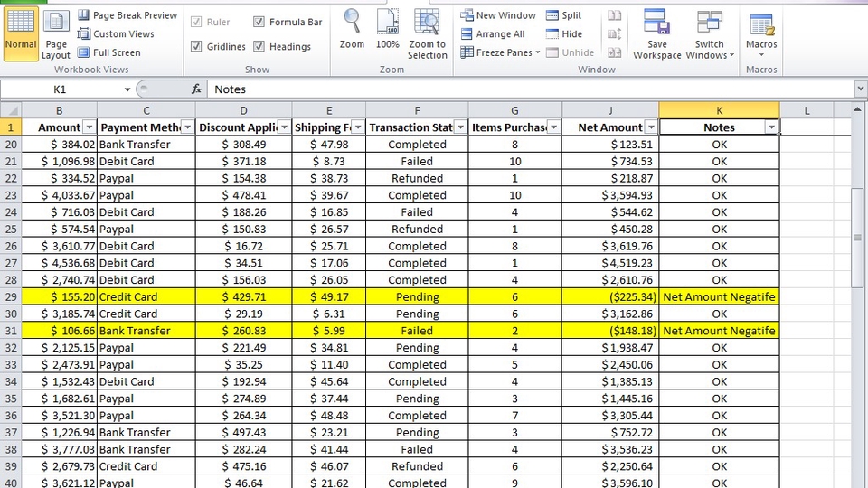Image resolution: width=868 pixels, height=488 pixels.
Task: Open Shipping Fee filter dropdown
Action: [x=358, y=127]
